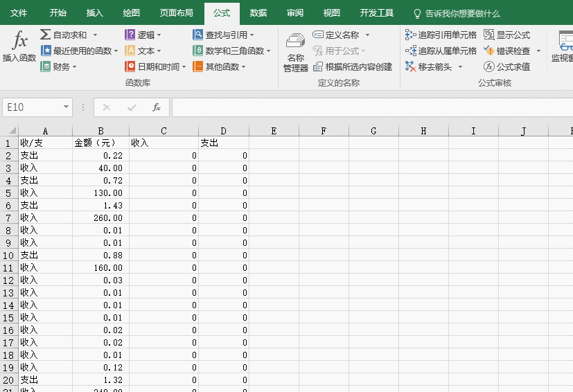Click the Tell Me lightbulb icon
This screenshot has height=392, width=573.
[x=417, y=14]
